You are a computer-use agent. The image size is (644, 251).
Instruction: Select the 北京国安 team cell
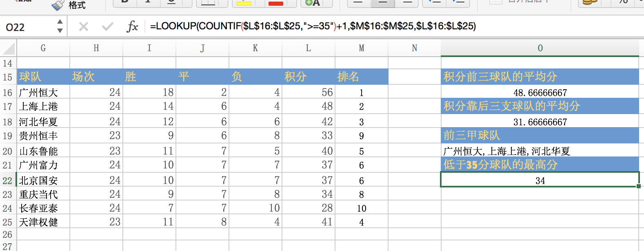click(43, 180)
